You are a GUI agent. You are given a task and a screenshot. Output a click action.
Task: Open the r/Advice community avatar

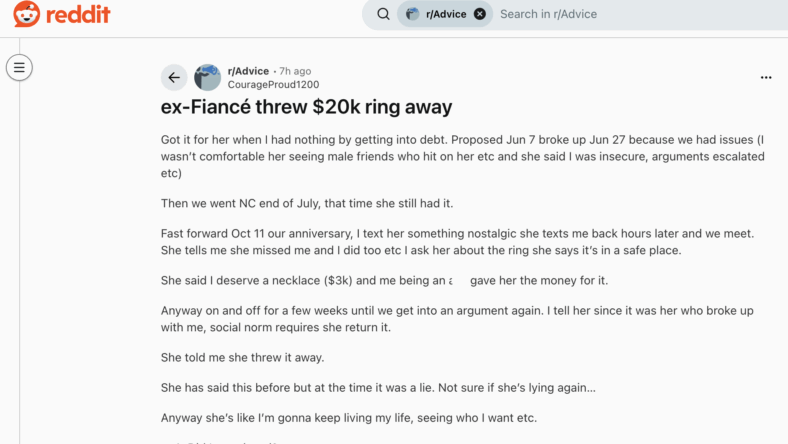207,77
